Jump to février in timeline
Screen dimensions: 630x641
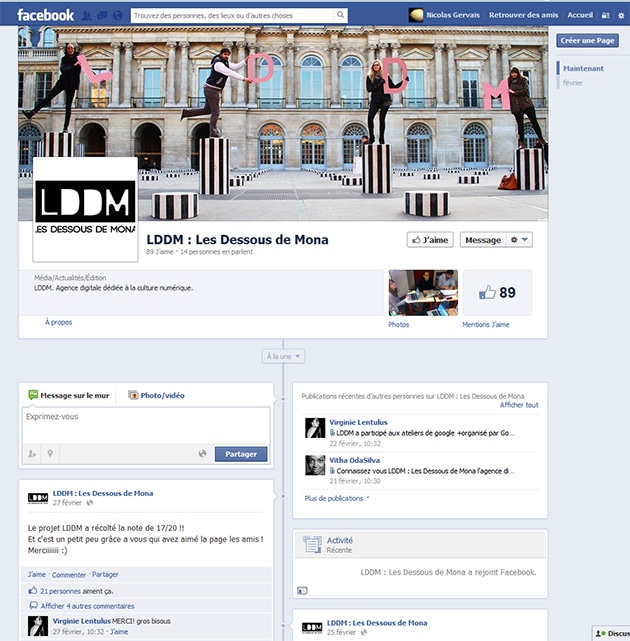point(572,83)
